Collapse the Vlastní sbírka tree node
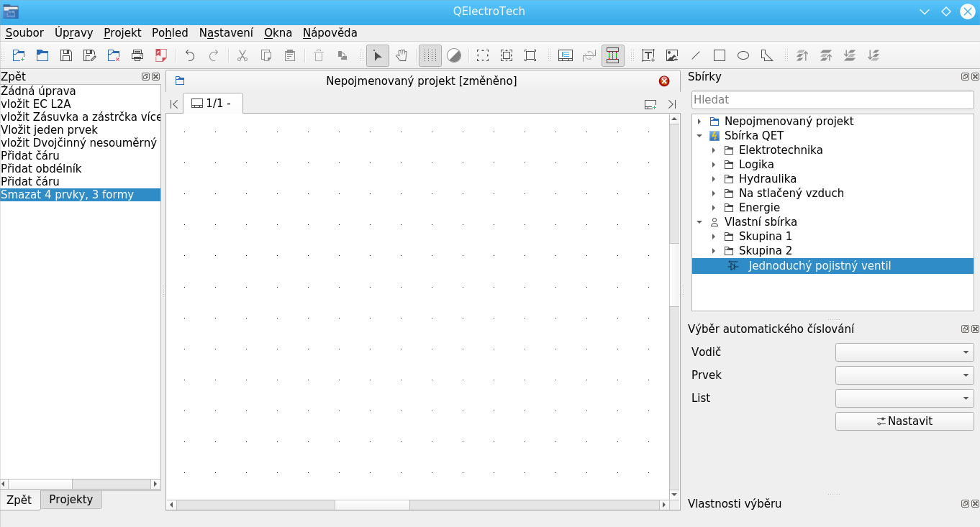The width and height of the screenshot is (980, 527). pyautogui.click(x=699, y=222)
